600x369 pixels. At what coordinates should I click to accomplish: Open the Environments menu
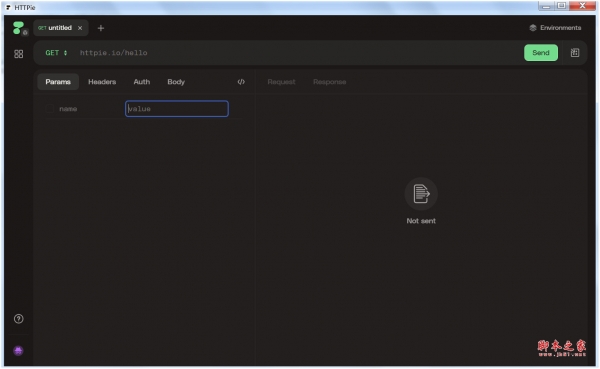(x=555, y=28)
